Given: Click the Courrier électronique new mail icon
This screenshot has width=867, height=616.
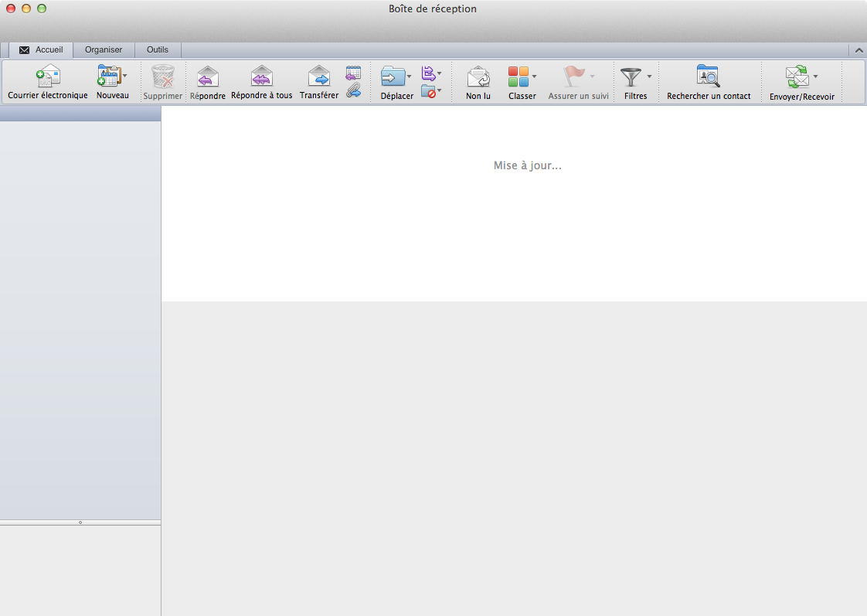Looking at the screenshot, I should click(48, 77).
